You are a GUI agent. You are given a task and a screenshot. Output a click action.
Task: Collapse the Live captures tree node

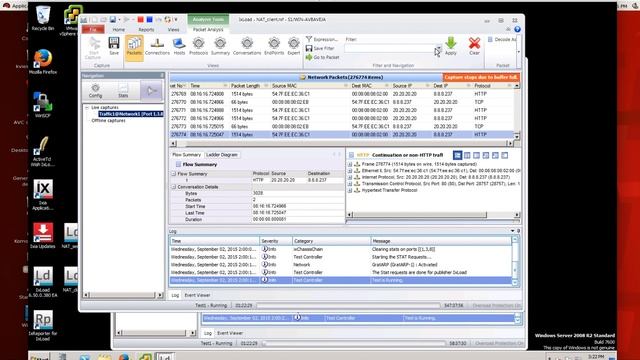(87, 107)
